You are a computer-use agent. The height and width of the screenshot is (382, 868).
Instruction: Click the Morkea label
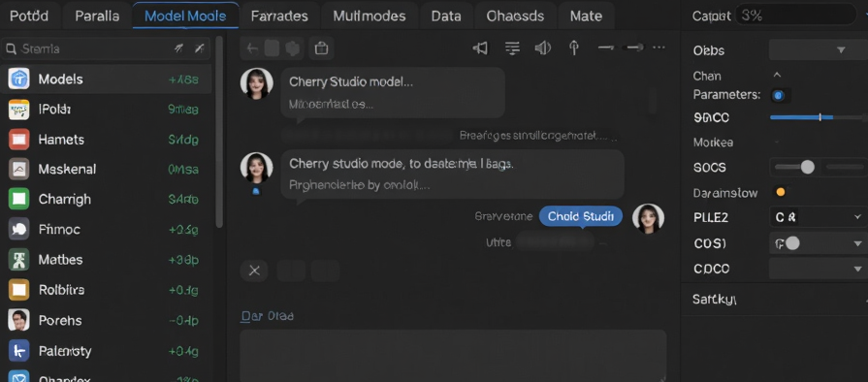(713, 143)
